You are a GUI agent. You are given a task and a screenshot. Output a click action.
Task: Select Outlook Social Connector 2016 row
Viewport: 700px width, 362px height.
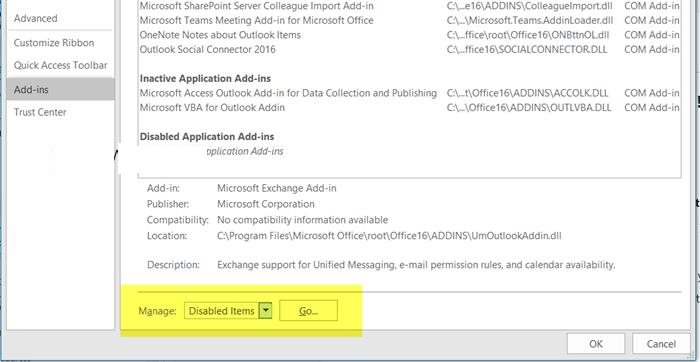(208, 49)
